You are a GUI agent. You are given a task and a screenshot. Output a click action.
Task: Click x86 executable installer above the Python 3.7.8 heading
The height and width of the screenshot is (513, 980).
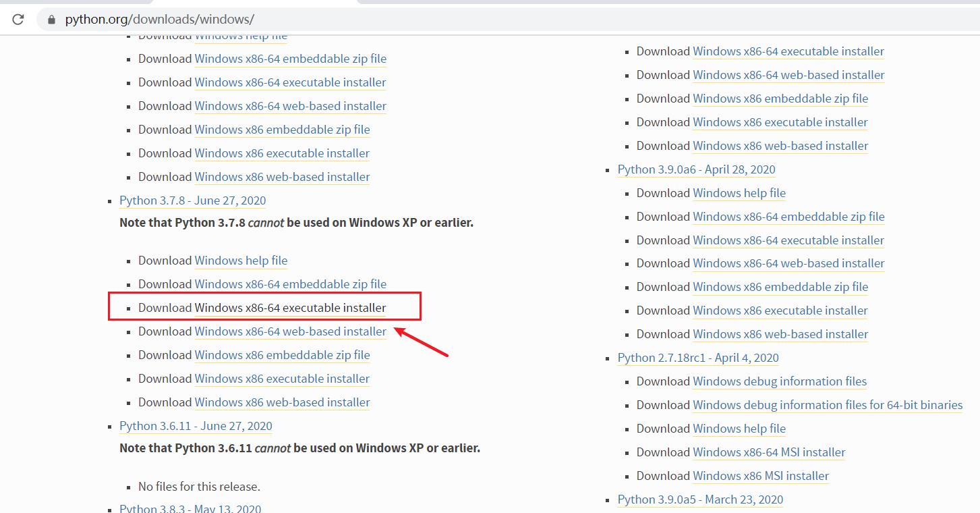282,153
